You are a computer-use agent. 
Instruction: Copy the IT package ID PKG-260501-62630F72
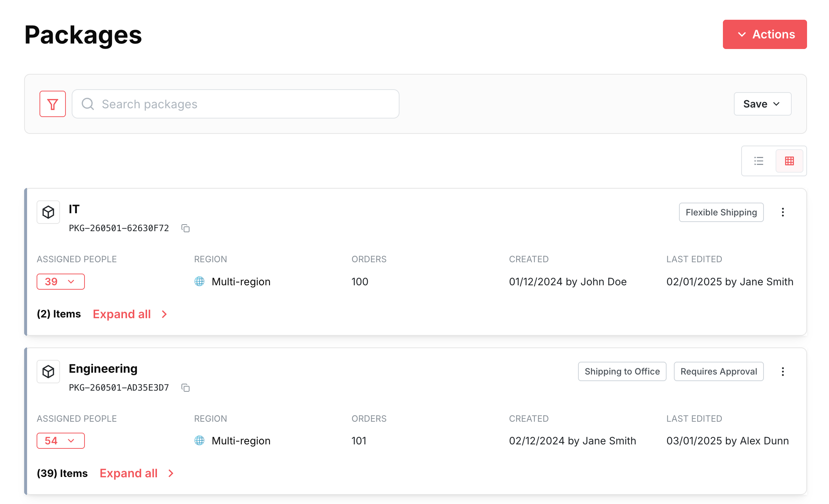185,228
